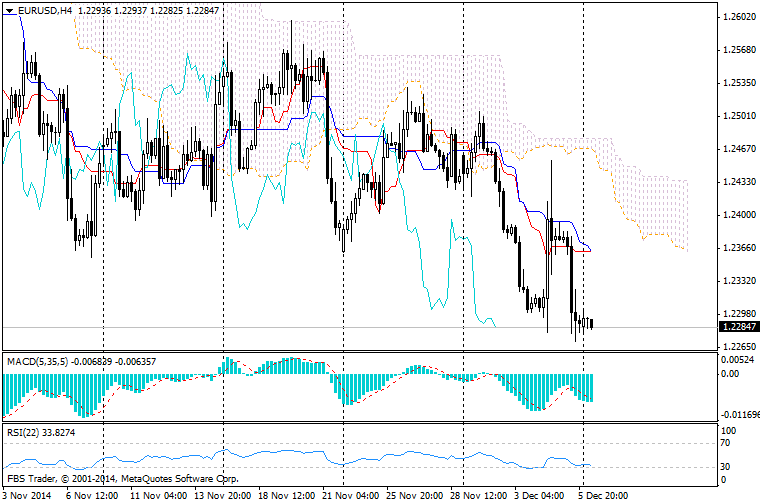Click the RSI 30 level label
The height and width of the screenshot is (504, 760).
[726, 467]
